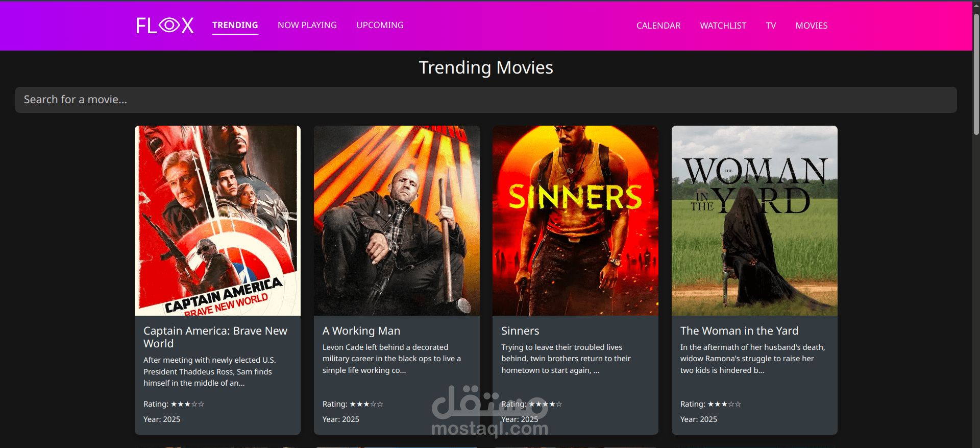
Task: Click 'Year: 2025' under The Woman in the Yard
Action: pyautogui.click(x=699, y=419)
